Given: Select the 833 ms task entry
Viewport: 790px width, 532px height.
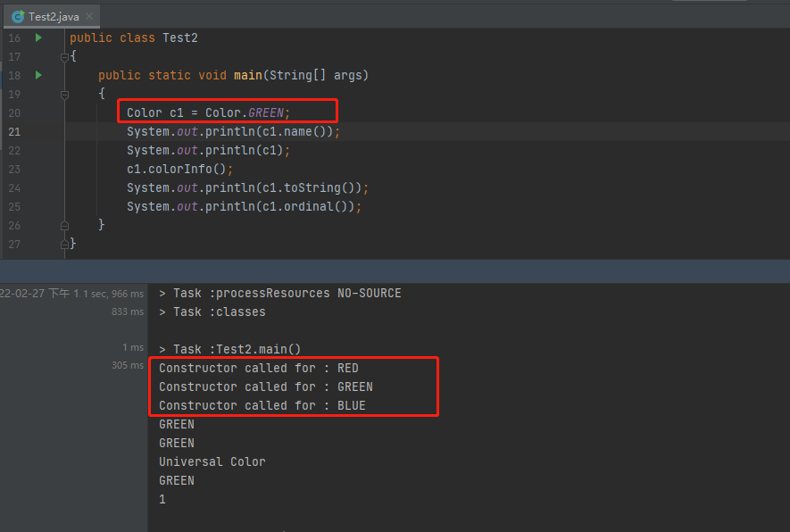Looking at the screenshot, I should pyautogui.click(x=126, y=312).
